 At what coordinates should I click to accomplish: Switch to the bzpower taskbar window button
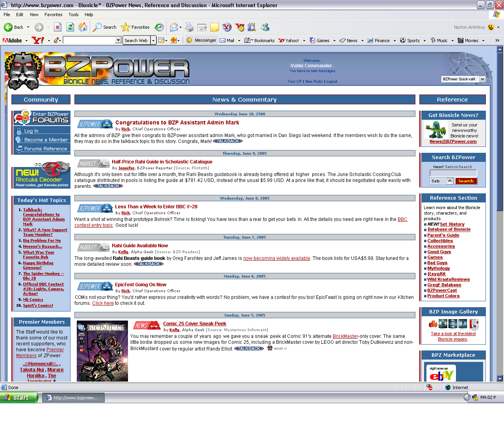[x=73, y=398]
